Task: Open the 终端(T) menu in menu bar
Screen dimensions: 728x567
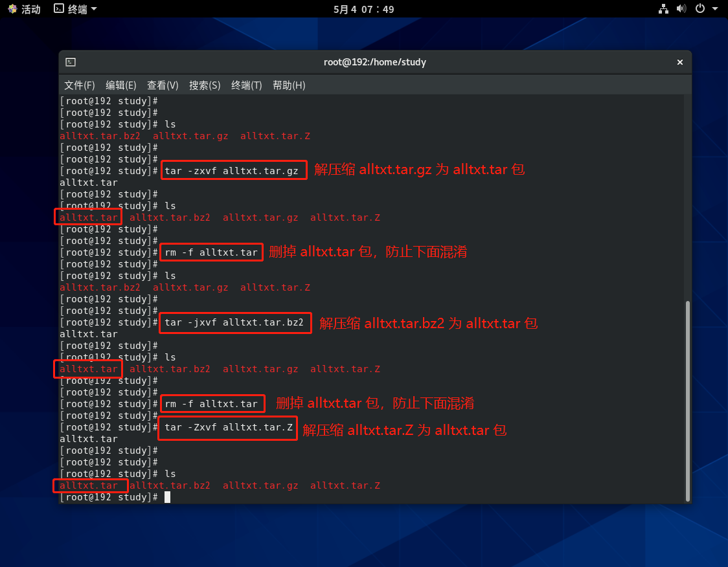Action: pos(247,85)
